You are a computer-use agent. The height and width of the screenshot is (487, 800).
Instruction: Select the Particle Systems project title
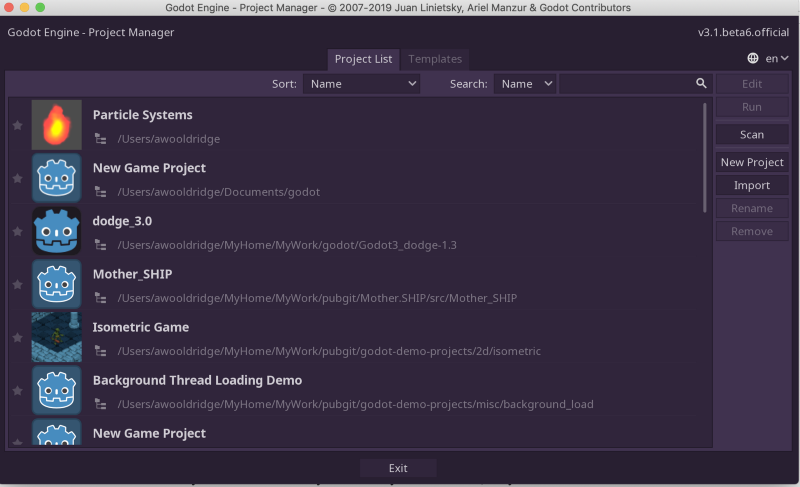tap(142, 115)
